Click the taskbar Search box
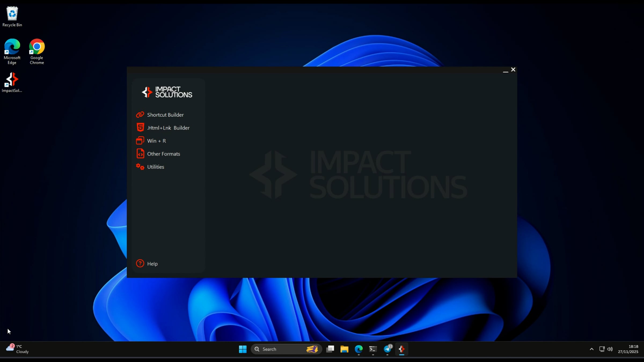 (286, 349)
